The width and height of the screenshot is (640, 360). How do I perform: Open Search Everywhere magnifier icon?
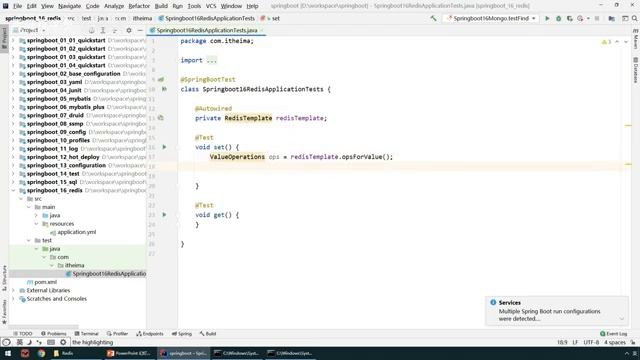[x=635, y=18]
